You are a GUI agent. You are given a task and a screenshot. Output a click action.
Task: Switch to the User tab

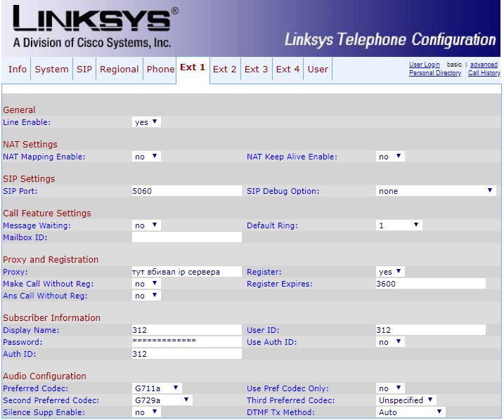click(318, 69)
